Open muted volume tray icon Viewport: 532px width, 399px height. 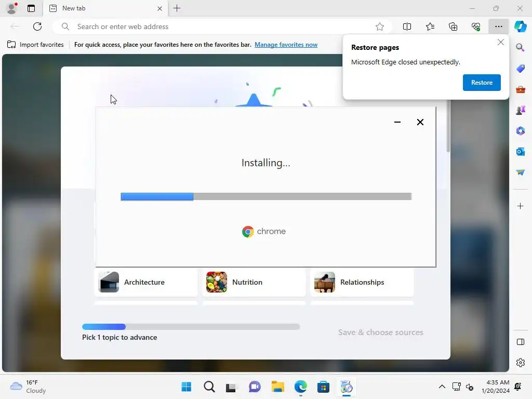pyautogui.click(x=470, y=387)
